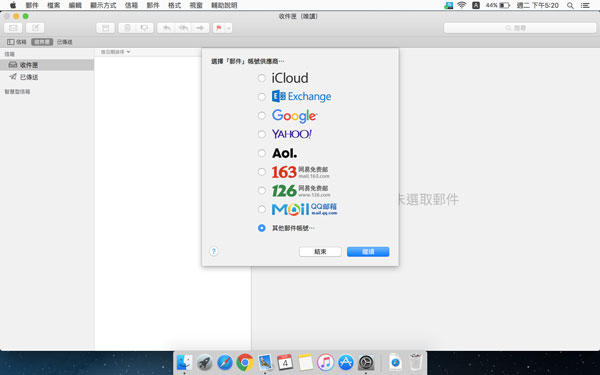Click 已傳送 in the favorites bar
The height and width of the screenshot is (375, 600).
[65, 42]
